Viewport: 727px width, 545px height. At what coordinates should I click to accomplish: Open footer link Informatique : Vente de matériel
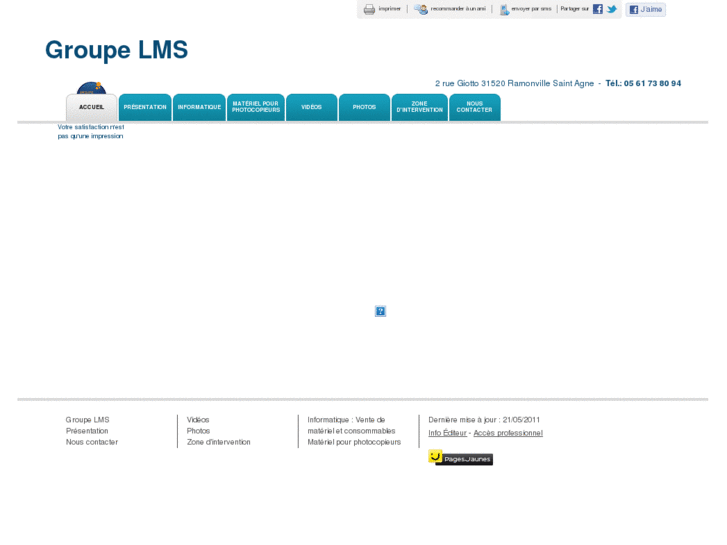click(x=351, y=425)
